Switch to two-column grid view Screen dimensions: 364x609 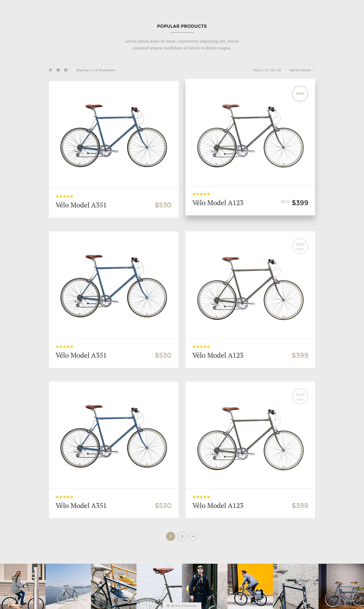click(x=51, y=70)
